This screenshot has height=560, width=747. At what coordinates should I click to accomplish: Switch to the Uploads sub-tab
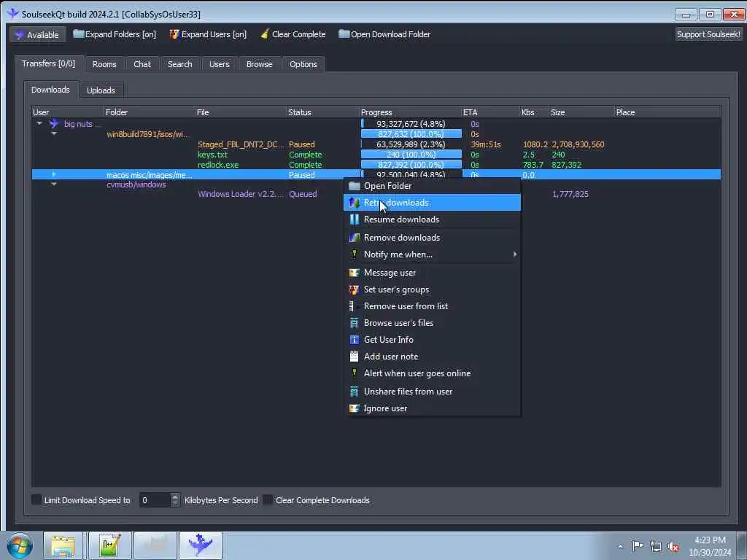click(101, 90)
